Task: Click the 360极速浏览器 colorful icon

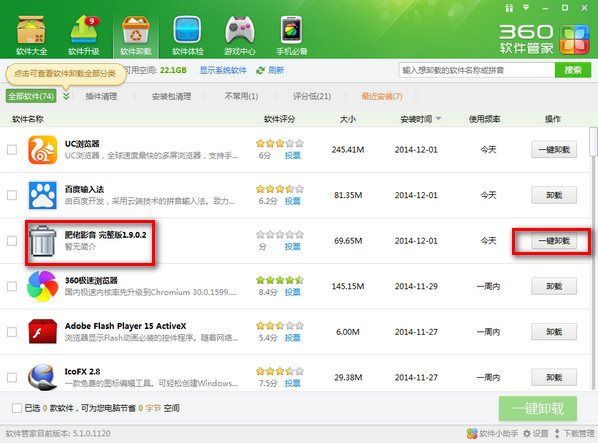Action: (x=43, y=286)
